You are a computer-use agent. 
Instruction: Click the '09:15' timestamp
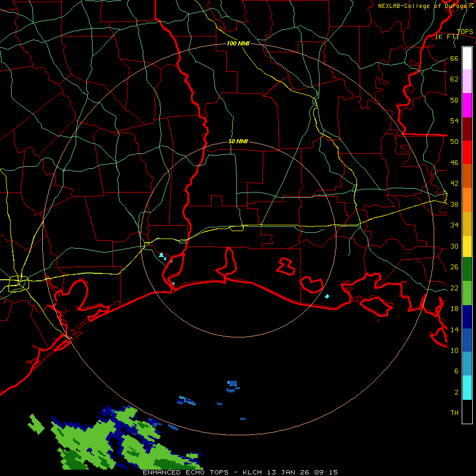coord(326,472)
